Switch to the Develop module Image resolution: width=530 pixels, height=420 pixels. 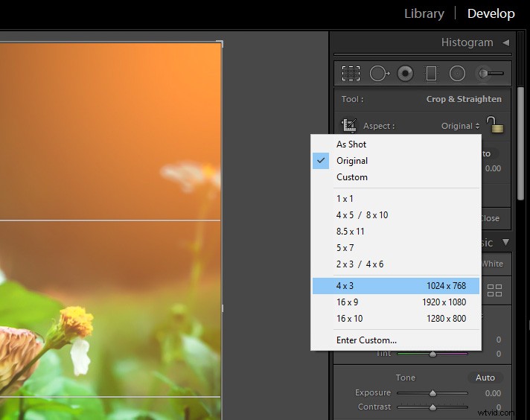pos(491,13)
